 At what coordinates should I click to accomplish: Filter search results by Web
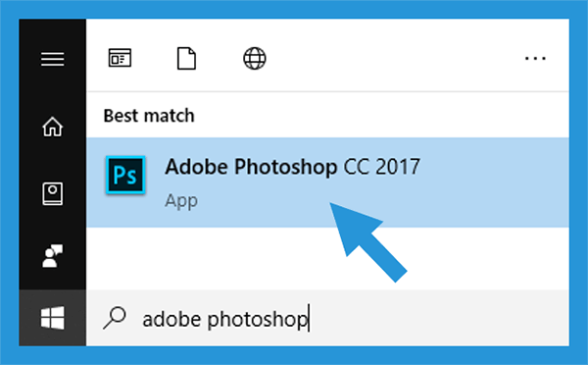255,58
